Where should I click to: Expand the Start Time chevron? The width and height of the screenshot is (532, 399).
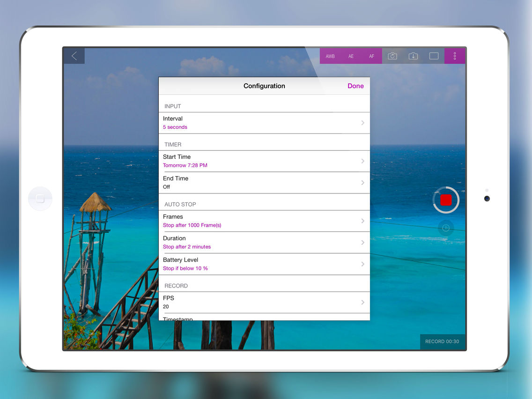[362, 161]
